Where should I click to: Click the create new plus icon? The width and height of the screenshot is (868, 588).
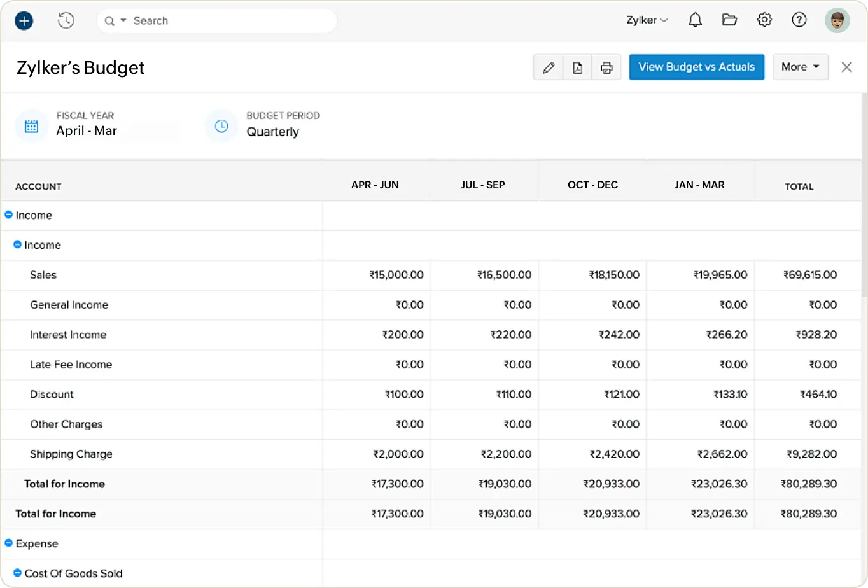24,20
